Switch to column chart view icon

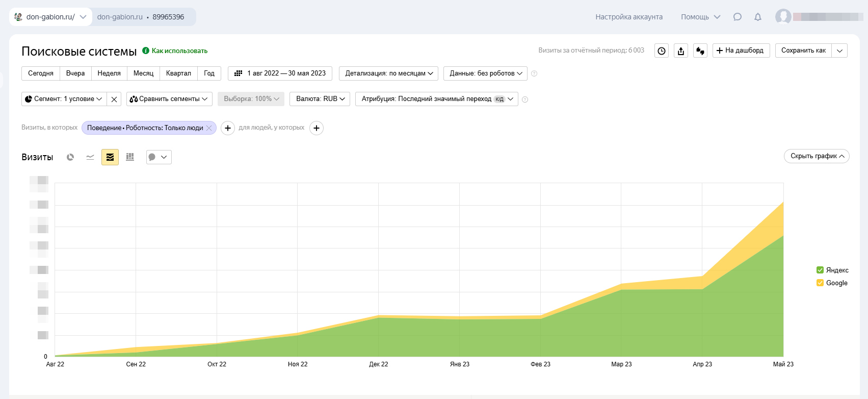tap(130, 157)
